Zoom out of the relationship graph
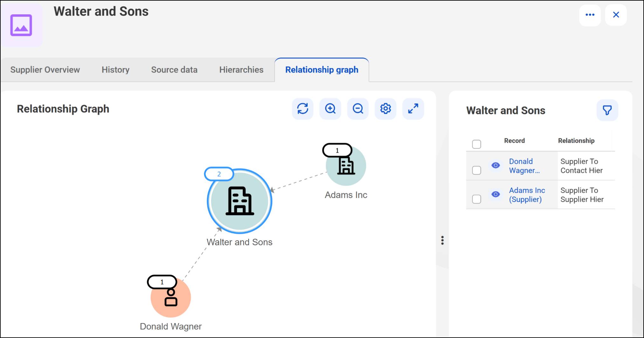644x338 pixels. coord(358,109)
